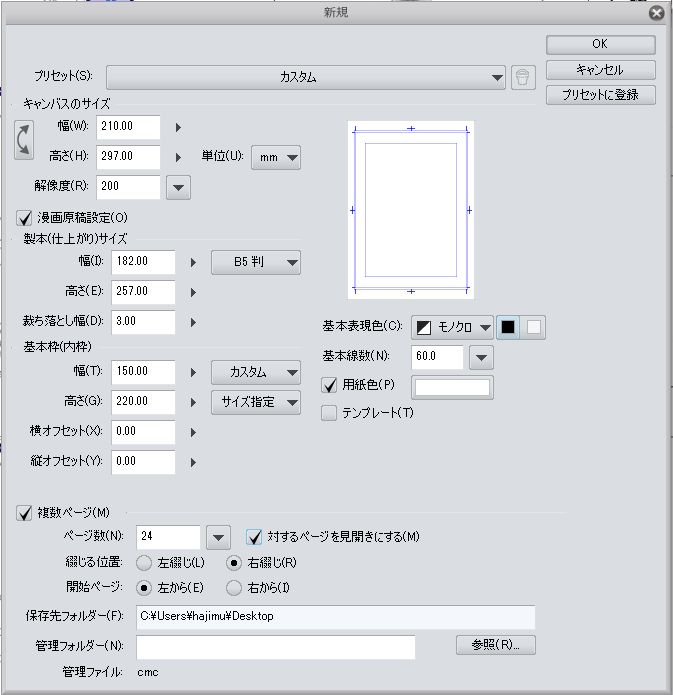This screenshot has width=673, height=695.
Task: Click inner frame width field 150.00
Action: pos(143,372)
